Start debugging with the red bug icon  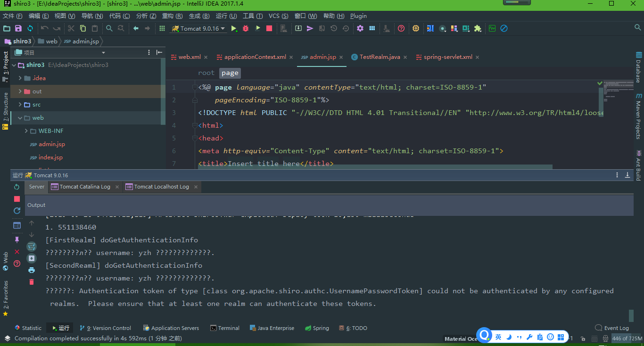click(246, 28)
